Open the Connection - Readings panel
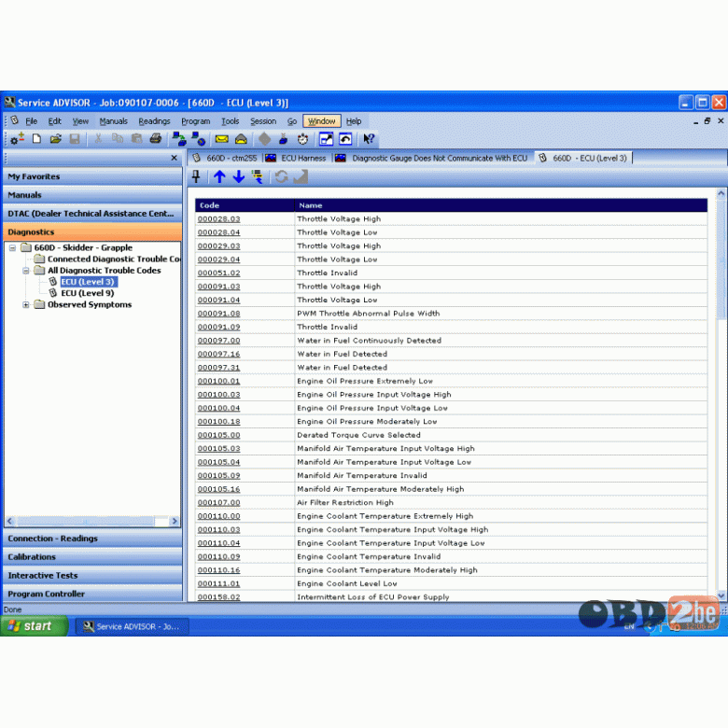This screenshot has height=728, width=728. pos(92,539)
